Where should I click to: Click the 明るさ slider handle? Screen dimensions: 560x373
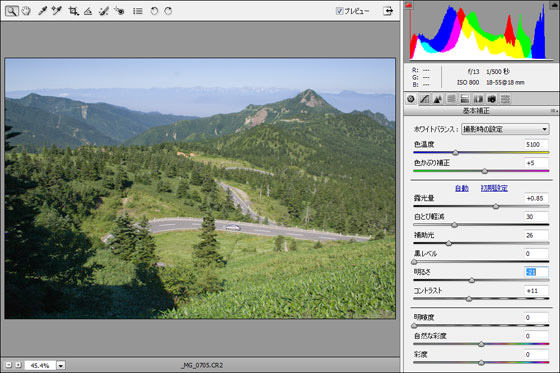[472, 280]
